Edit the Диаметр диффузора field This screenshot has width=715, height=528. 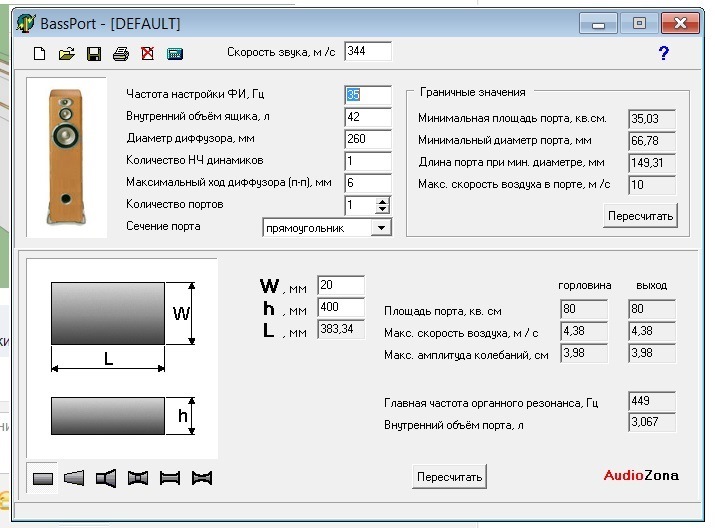[x=368, y=139]
